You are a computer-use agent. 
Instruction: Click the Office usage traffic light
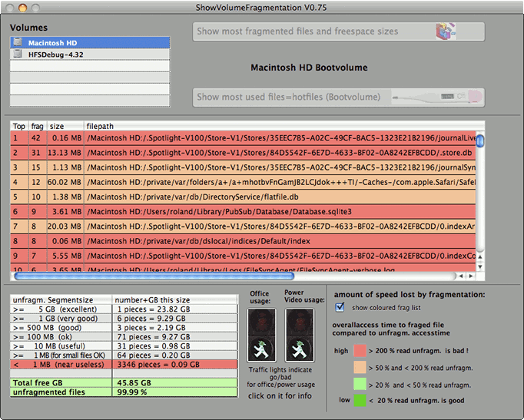point(262,335)
